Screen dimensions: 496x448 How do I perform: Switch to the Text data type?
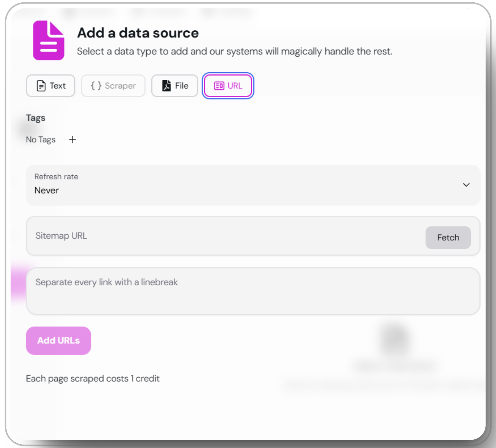click(51, 86)
